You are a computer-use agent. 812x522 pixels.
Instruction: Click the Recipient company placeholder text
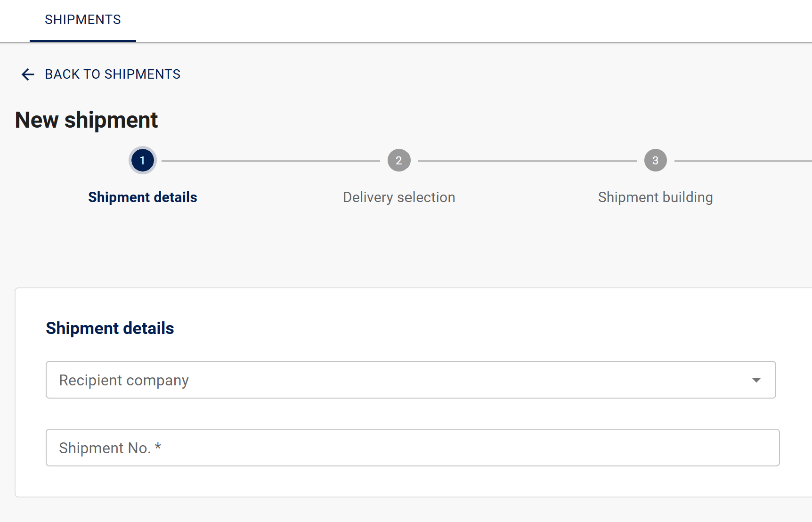[x=124, y=380]
